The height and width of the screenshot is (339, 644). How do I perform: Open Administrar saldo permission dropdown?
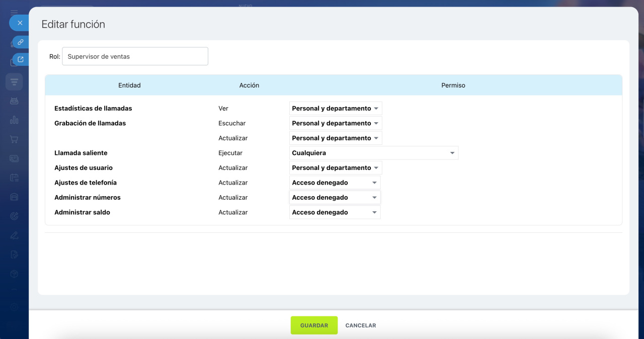click(x=335, y=212)
